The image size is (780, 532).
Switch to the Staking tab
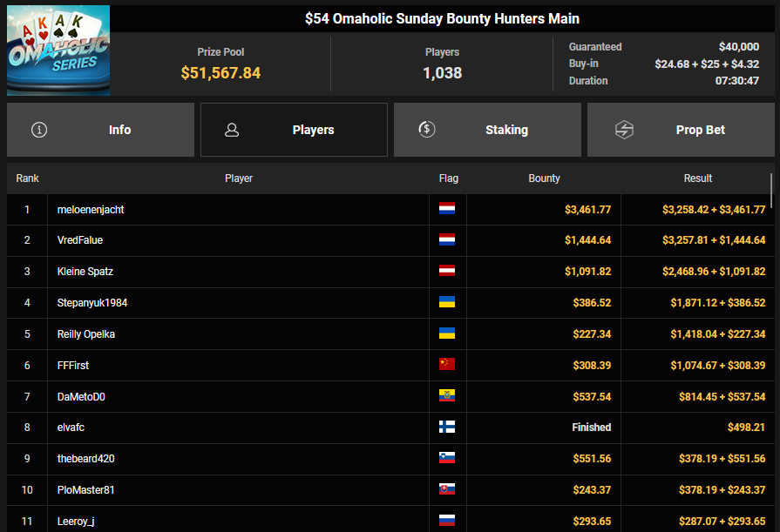(x=487, y=130)
